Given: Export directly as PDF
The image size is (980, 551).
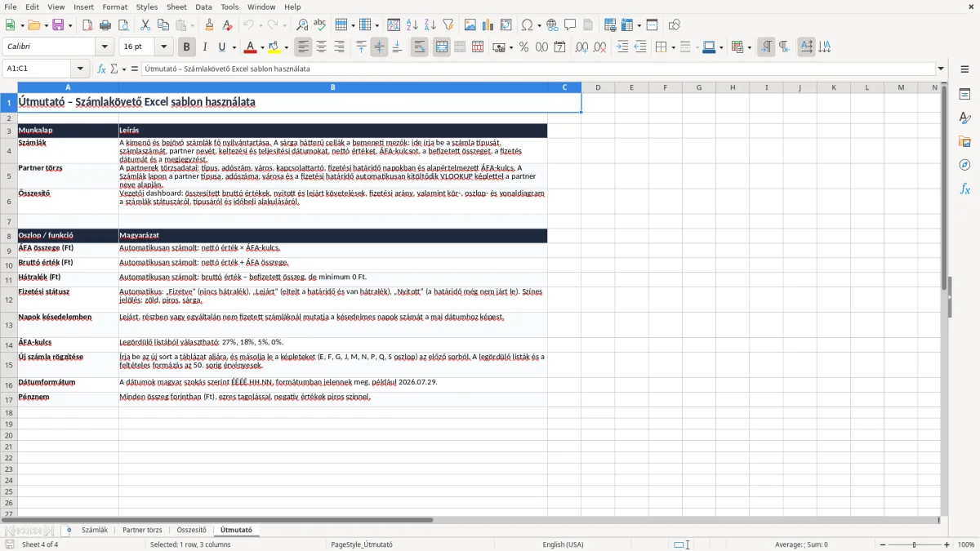Looking at the screenshot, I should [87, 25].
